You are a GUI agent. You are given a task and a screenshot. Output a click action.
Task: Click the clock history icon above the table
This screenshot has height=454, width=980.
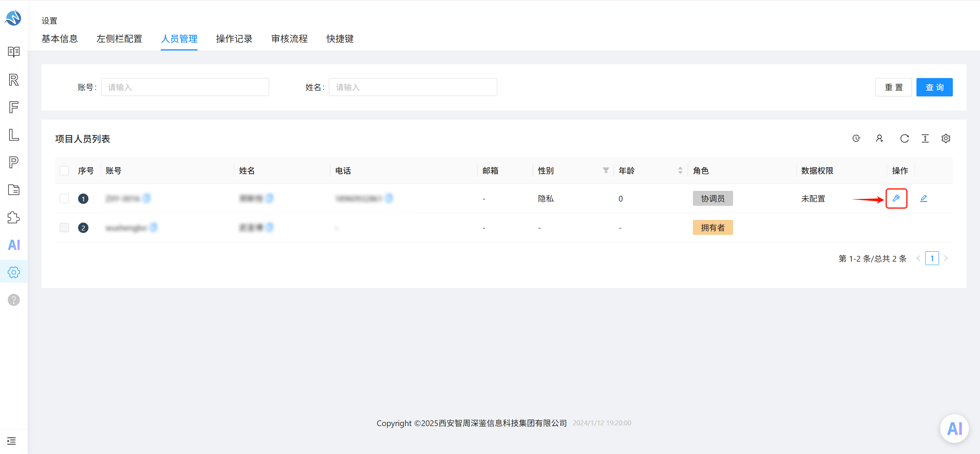856,138
